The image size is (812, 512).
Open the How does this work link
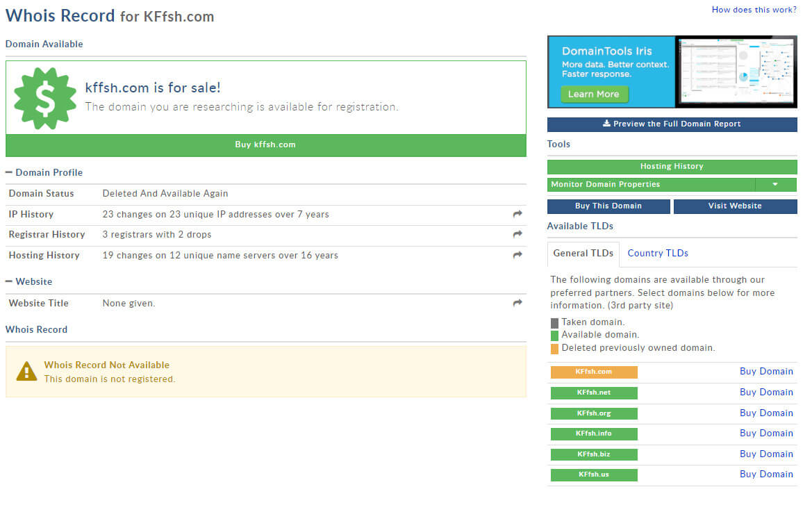point(754,9)
